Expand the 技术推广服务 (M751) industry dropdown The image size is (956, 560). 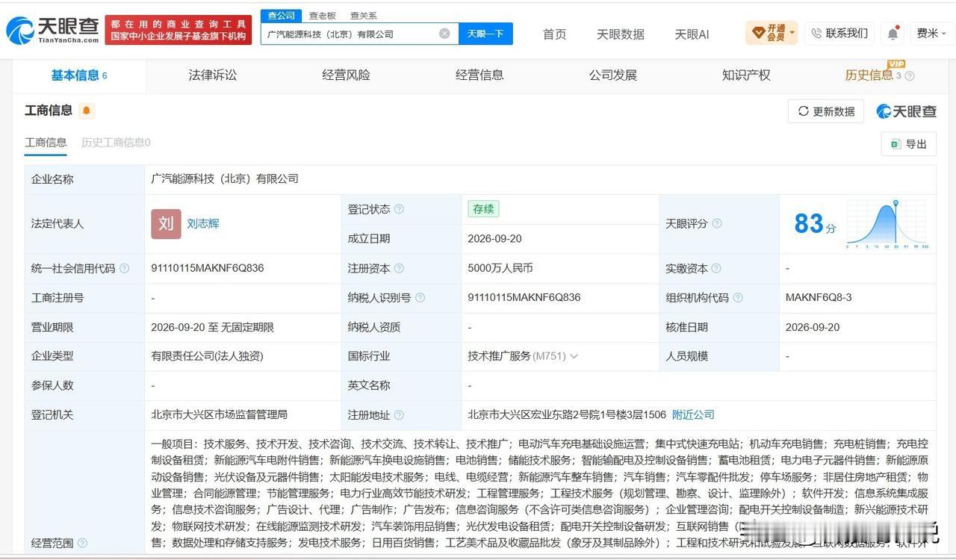tap(574, 356)
